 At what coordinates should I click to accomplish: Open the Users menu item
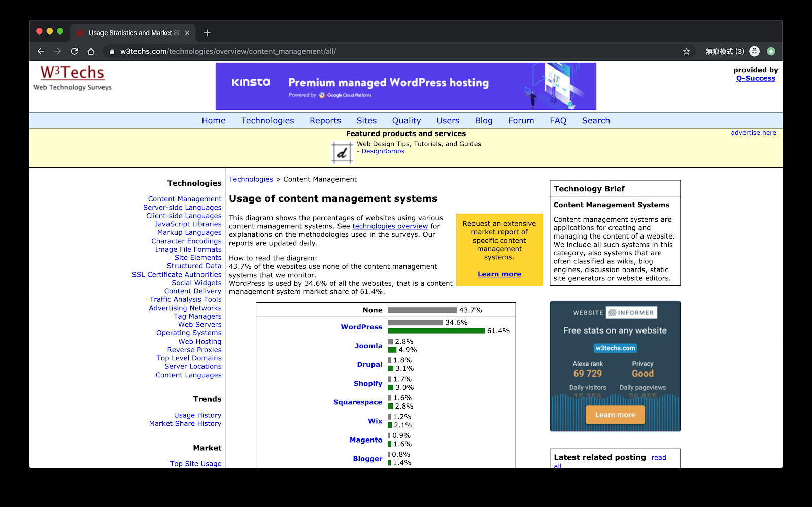(x=448, y=121)
